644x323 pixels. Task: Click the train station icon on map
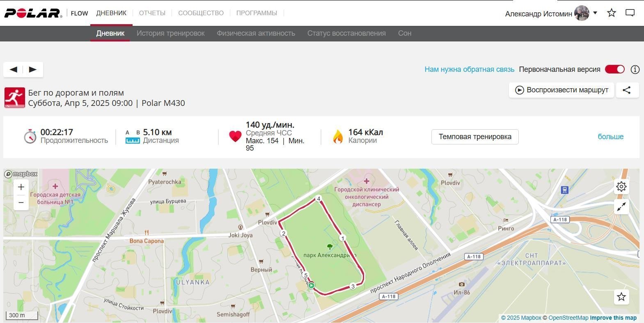[565, 190]
